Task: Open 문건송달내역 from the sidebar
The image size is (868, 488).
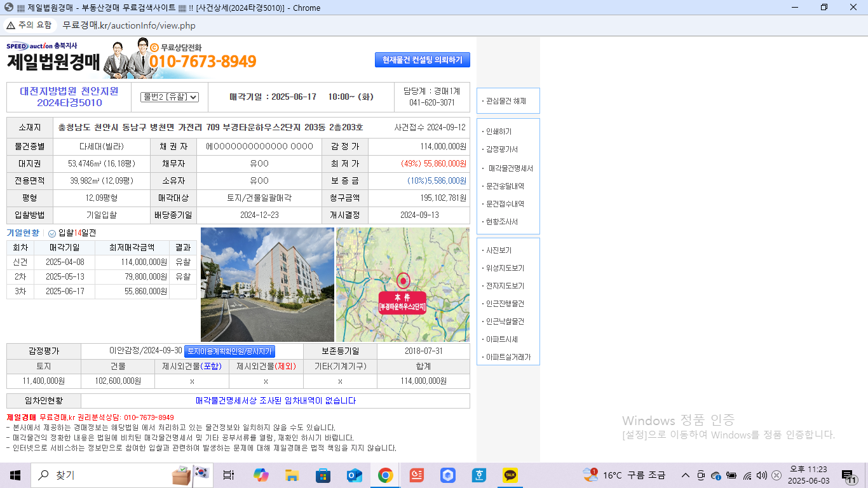Action: (x=505, y=186)
